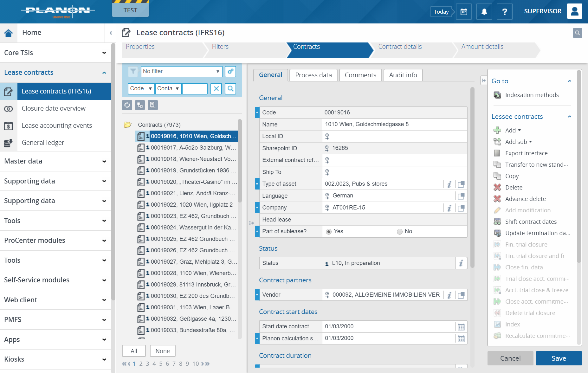
Task: Open the No filter dropdown
Action: tap(181, 71)
